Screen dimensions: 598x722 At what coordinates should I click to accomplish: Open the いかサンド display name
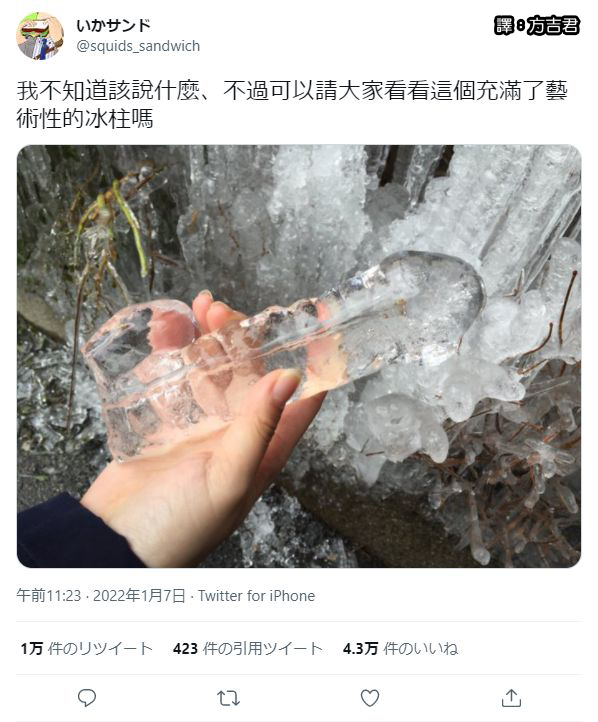point(114,25)
